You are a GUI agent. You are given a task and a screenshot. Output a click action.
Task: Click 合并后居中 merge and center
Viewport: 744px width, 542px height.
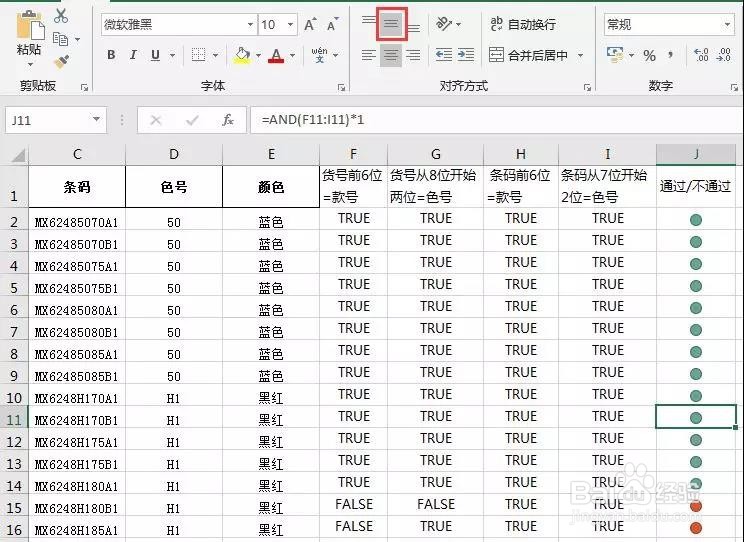[x=528, y=56]
